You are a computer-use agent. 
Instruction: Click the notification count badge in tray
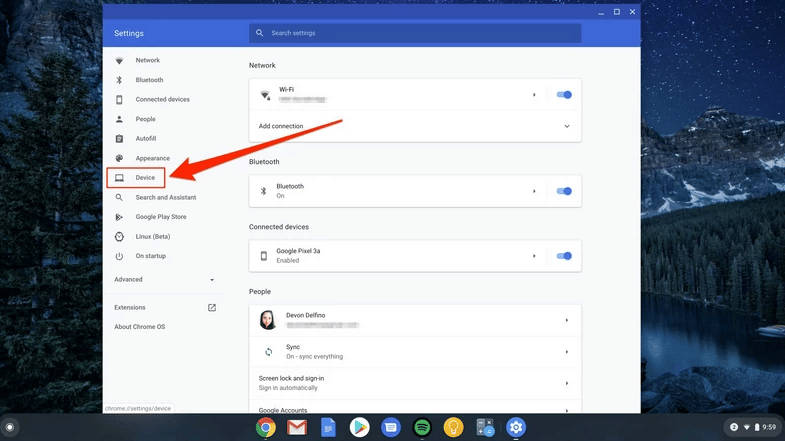(734, 427)
